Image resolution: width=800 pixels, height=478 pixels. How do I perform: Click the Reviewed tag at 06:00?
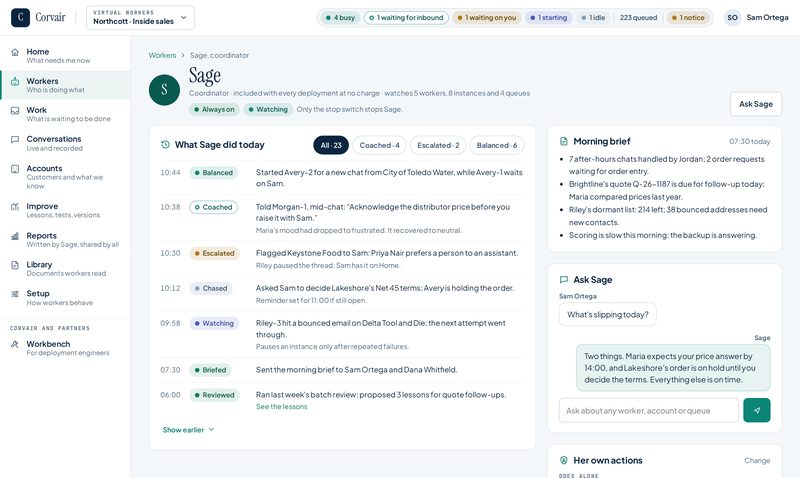coord(214,395)
